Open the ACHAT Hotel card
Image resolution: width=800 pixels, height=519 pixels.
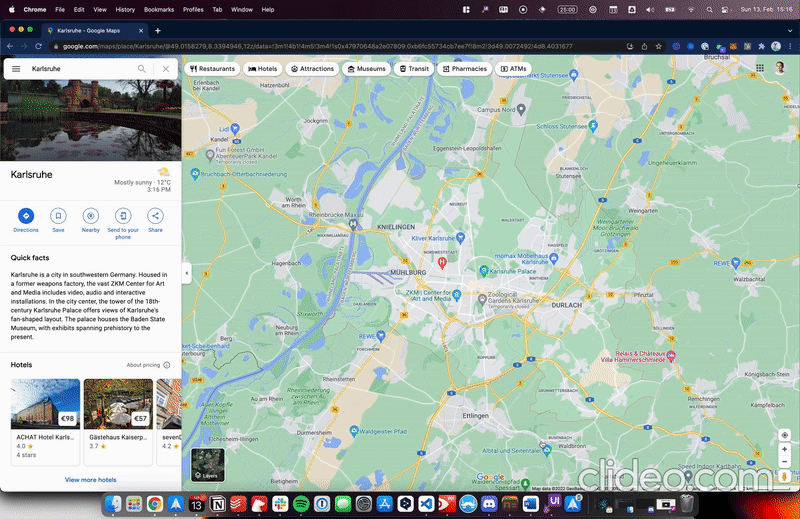click(45, 422)
